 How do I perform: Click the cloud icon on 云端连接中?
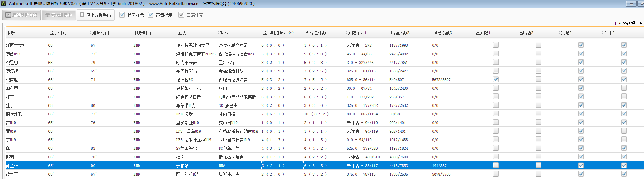[47, 15]
